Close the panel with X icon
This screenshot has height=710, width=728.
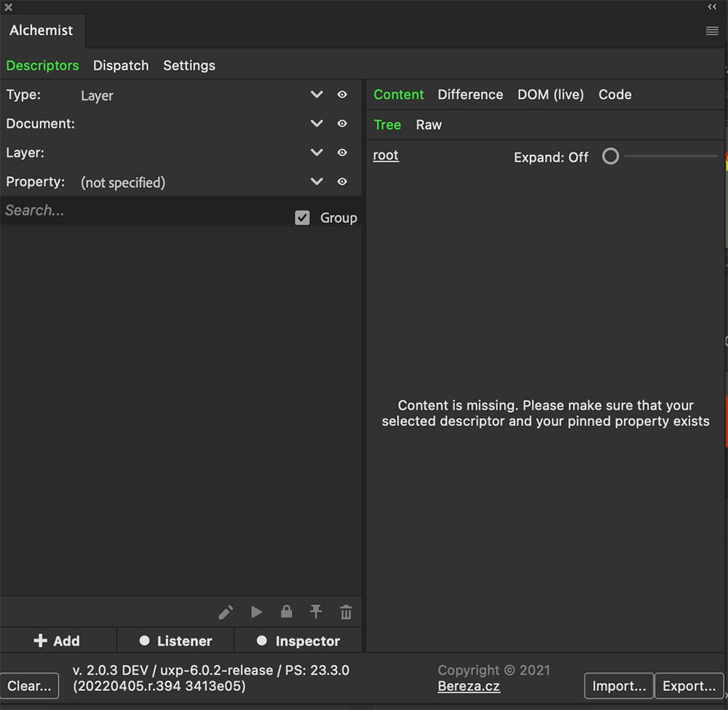point(9,7)
